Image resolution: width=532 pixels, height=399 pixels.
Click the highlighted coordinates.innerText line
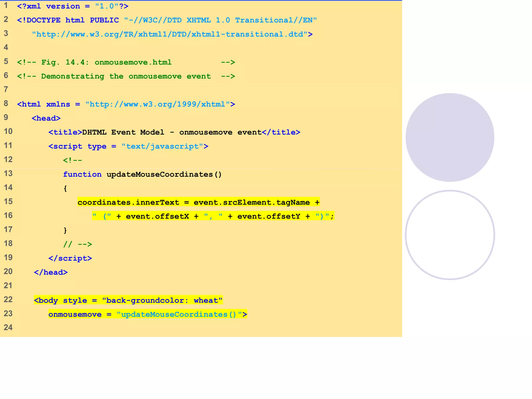click(198, 202)
